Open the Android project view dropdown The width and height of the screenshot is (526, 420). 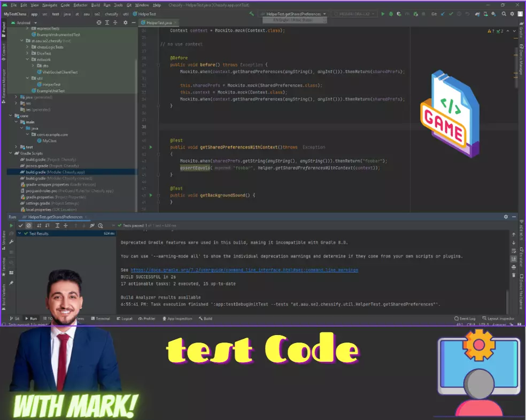24,23
